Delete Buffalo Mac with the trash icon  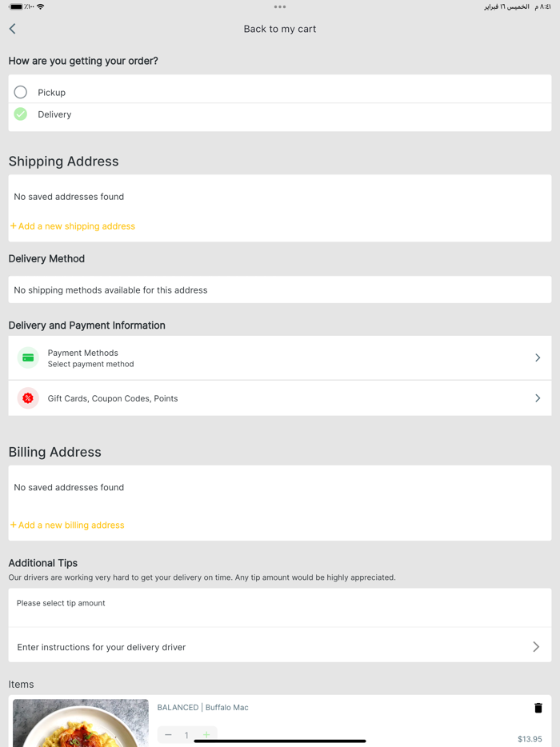click(538, 708)
